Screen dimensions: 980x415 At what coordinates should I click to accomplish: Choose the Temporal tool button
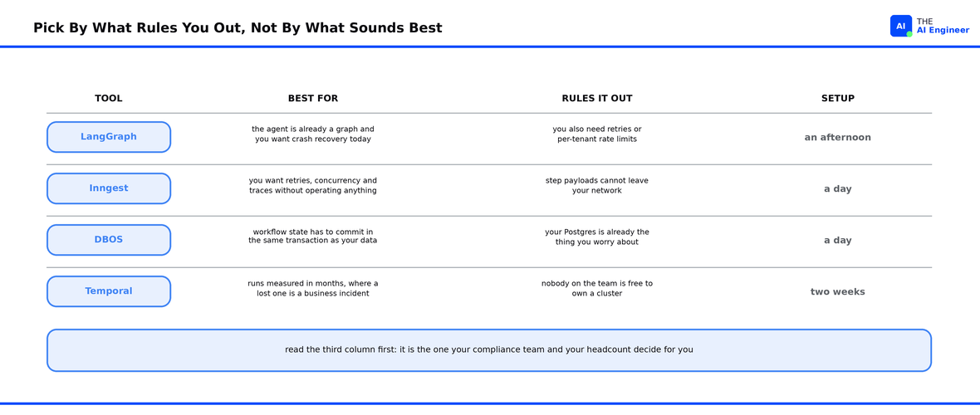(x=109, y=291)
